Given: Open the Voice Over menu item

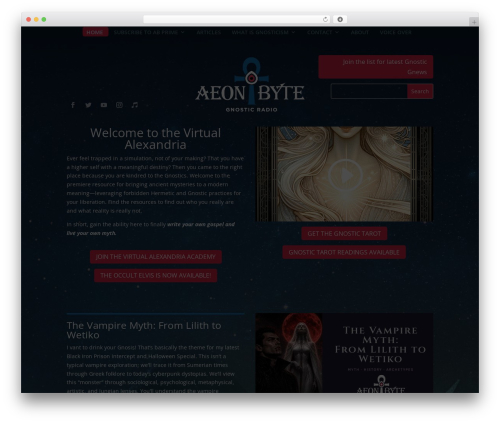Looking at the screenshot, I should [396, 32].
